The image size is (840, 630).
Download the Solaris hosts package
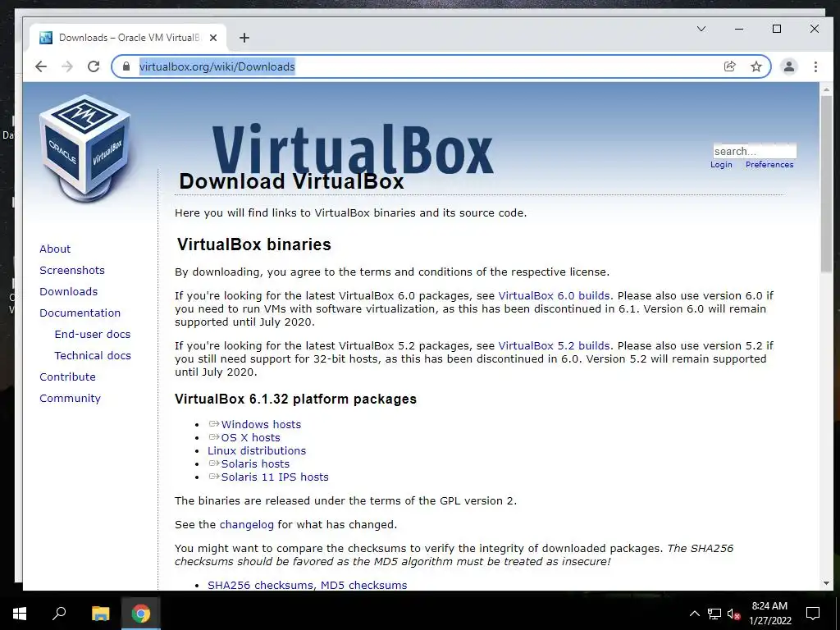coord(255,464)
